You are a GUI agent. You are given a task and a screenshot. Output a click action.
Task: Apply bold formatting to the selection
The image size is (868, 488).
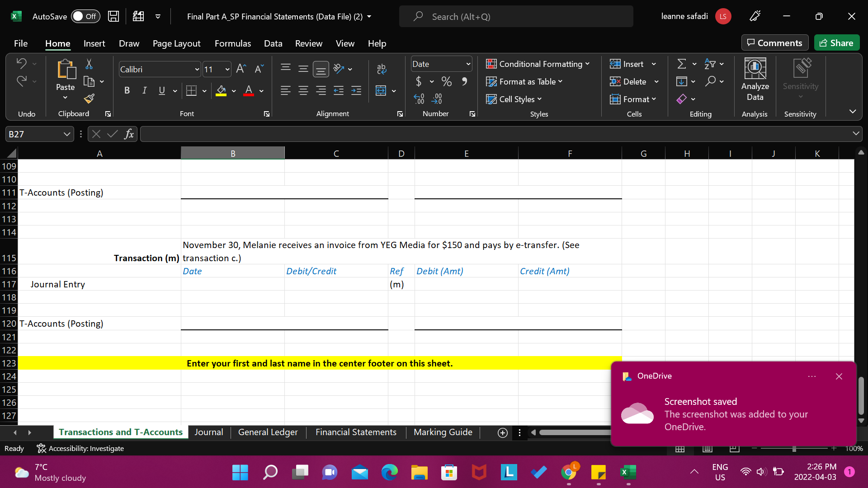pyautogui.click(x=127, y=90)
